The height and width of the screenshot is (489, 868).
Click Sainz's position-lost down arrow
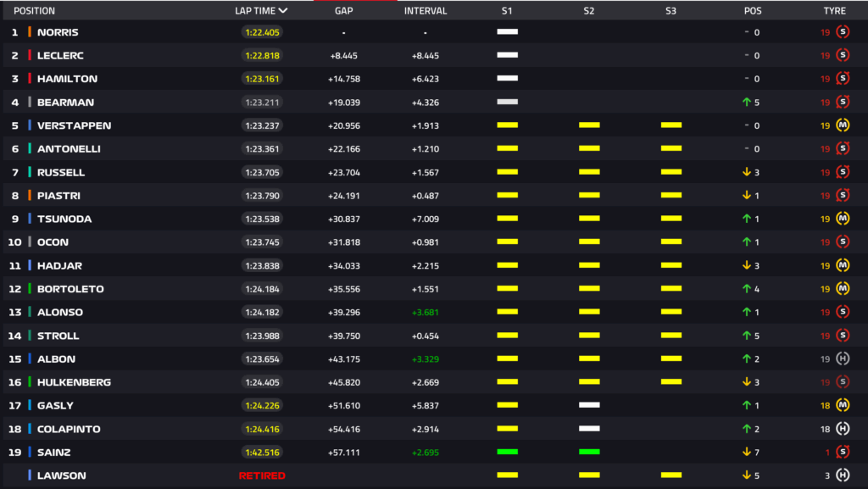[747, 453]
